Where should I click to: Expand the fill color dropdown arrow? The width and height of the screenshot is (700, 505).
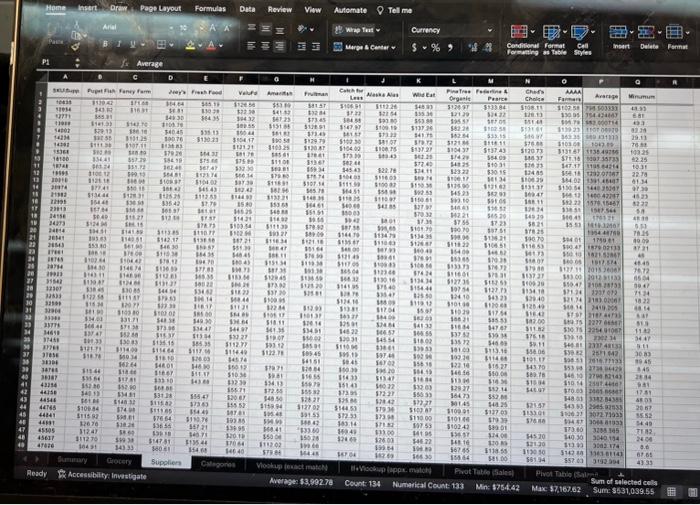coord(200,46)
